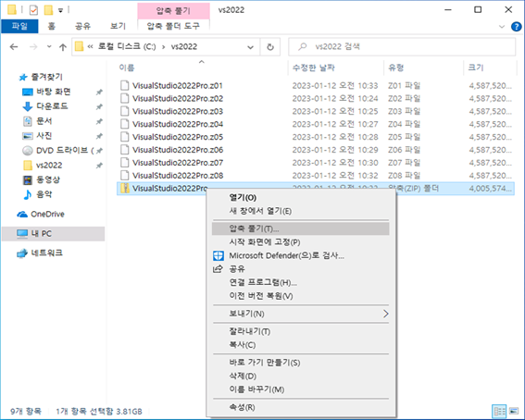Image resolution: width=525 pixels, height=420 pixels.
Task: Go back with the left arrow button
Action: (x=14, y=47)
